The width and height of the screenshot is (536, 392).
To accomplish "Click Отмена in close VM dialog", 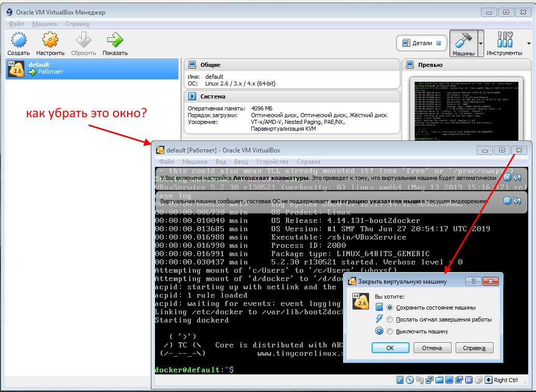I will click(x=432, y=348).
